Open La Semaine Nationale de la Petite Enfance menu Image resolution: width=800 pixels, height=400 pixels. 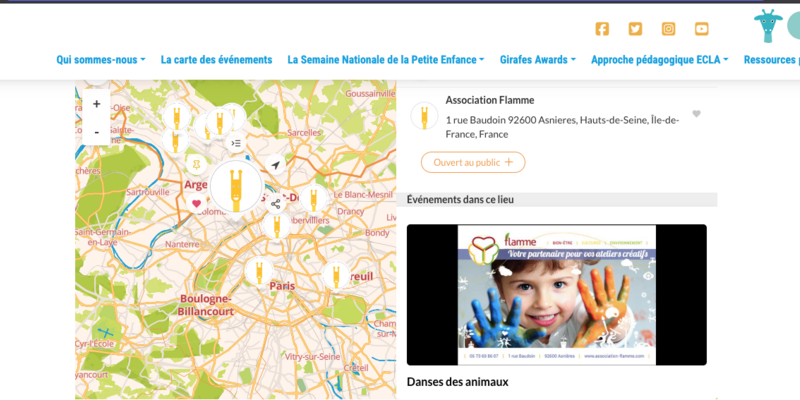(x=385, y=60)
